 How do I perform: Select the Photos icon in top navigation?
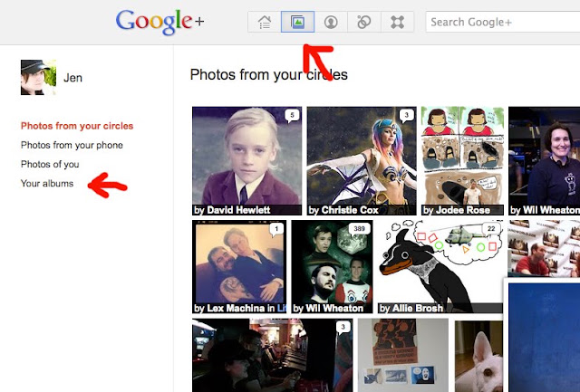click(297, 22)
